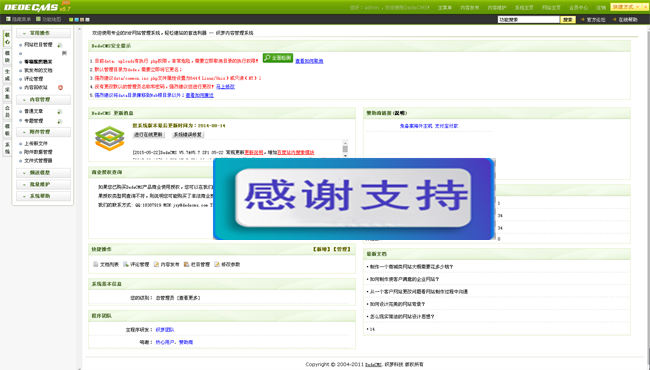The height and width of the screenshot is (370, 650).
Task: Click the 系统错误修复 button
Action: tap(188, 135)
